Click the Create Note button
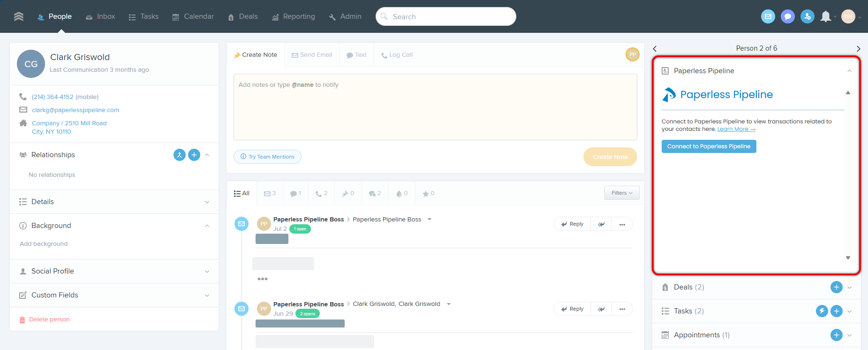868x350 pixels. 610,157
